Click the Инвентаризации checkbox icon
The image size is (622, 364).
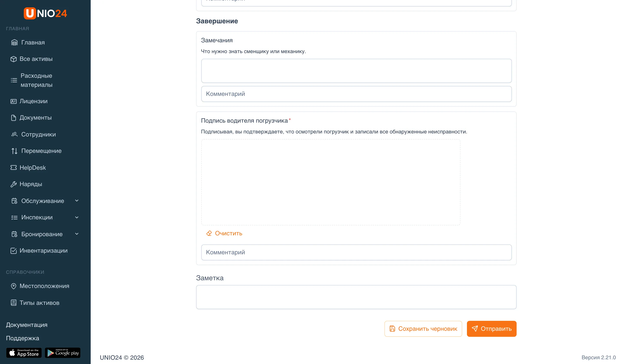tap(14, 251)
